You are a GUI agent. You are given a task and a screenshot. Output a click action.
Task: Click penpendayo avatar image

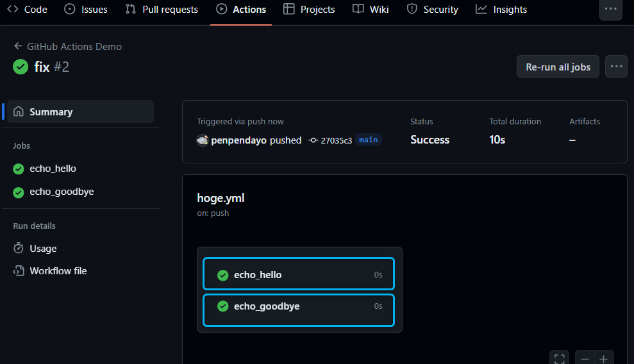202,140
